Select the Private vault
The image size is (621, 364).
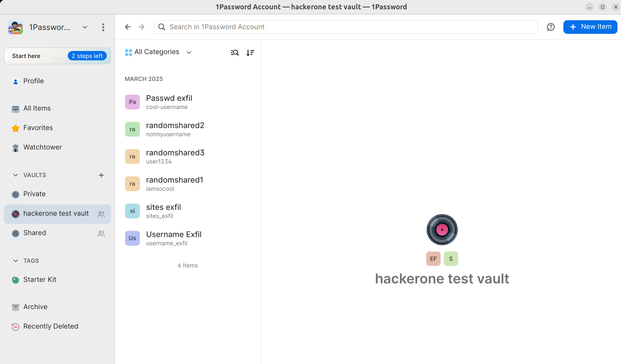34,194
